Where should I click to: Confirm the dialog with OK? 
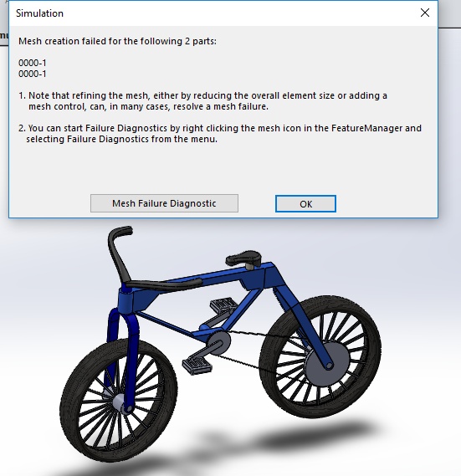tap(305, 203)
